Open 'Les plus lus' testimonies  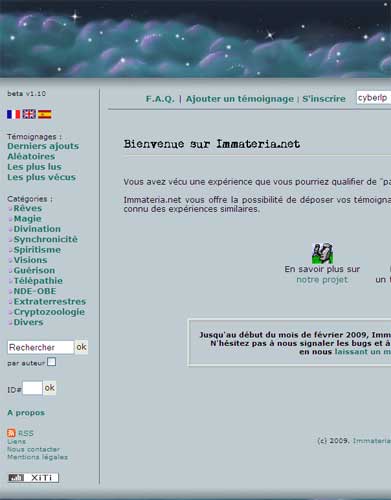34,167
